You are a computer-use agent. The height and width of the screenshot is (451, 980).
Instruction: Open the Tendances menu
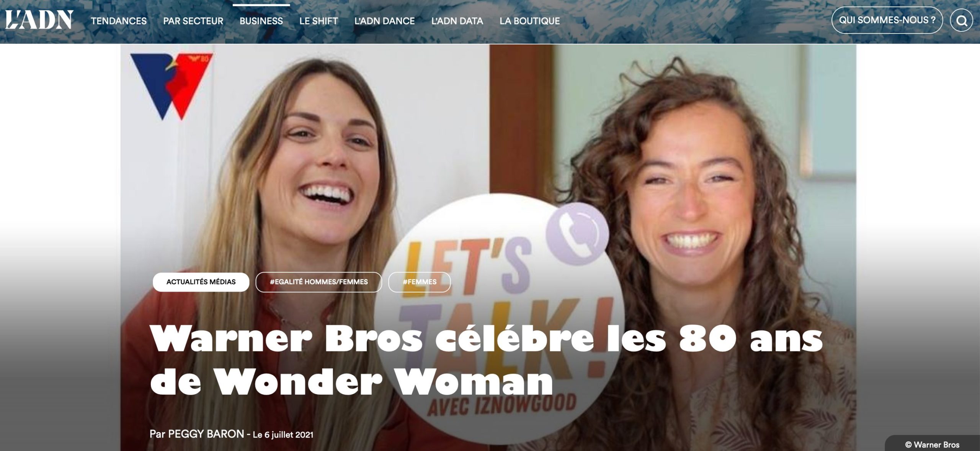click(x=119, y=21)
